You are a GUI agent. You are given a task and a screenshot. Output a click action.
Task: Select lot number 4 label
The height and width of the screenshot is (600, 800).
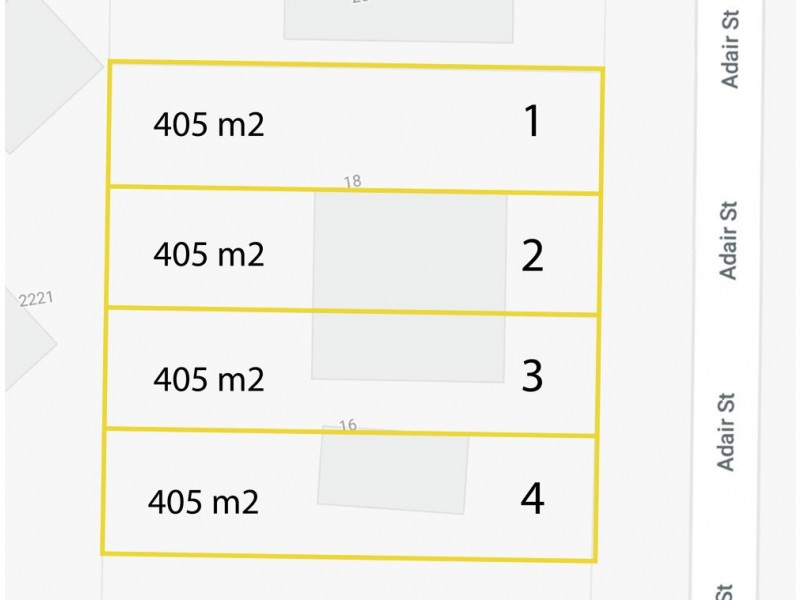[532, 498]
